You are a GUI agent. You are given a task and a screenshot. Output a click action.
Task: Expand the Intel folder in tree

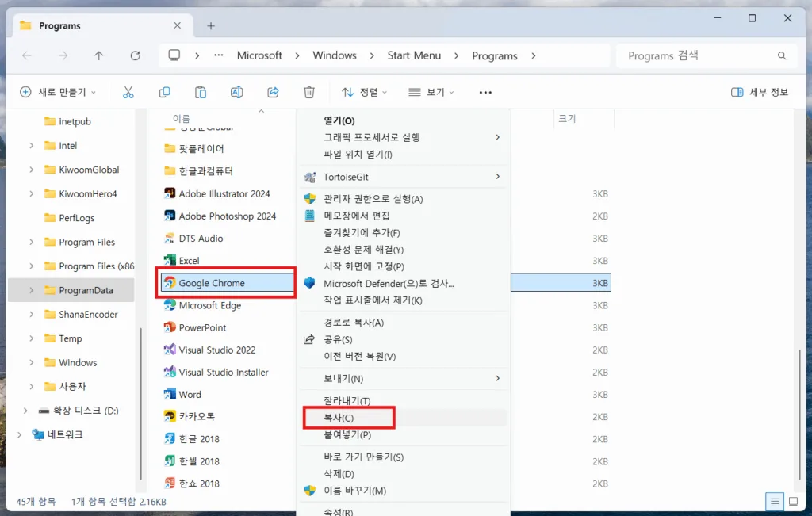tap(32, 145)
